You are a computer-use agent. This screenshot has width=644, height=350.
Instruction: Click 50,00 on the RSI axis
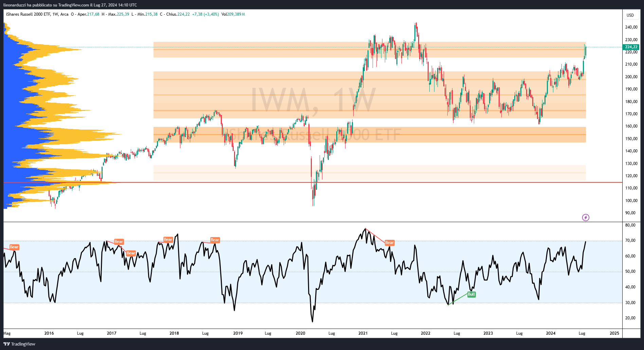pos(630,271)
